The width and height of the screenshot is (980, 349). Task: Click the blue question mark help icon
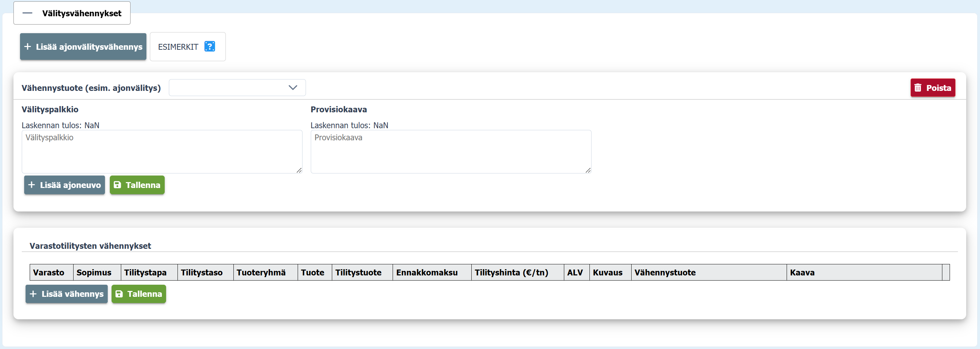point(210,46)
